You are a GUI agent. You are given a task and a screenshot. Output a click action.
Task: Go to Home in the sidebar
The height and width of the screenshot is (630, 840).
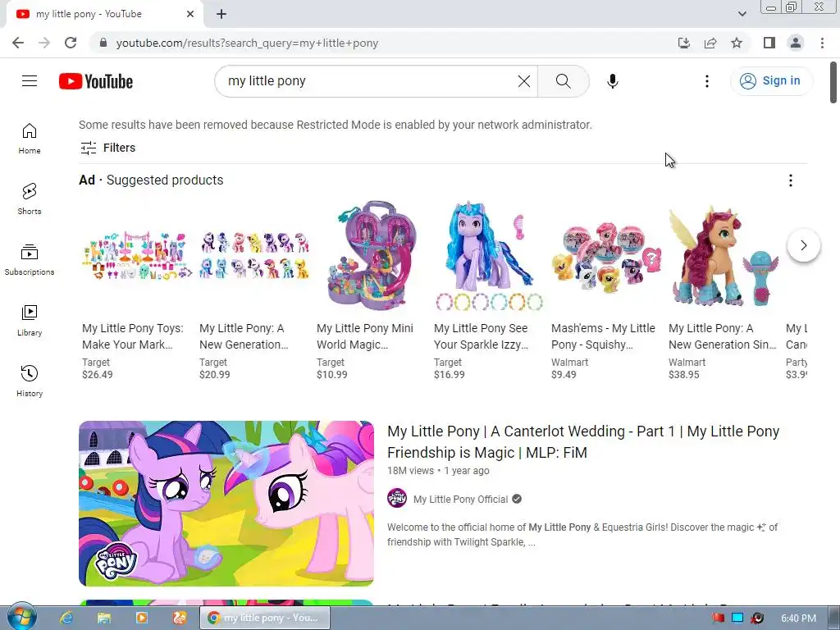(x=30, y=138)
